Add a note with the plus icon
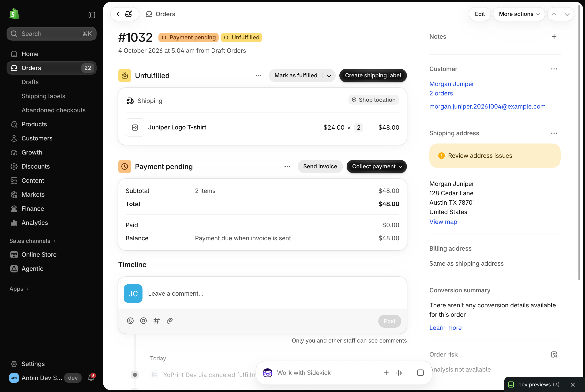 click(554, 37)
